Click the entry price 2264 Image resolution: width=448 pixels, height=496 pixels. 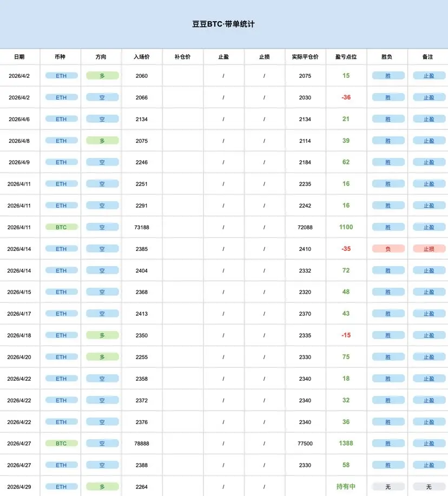point(142,487)
